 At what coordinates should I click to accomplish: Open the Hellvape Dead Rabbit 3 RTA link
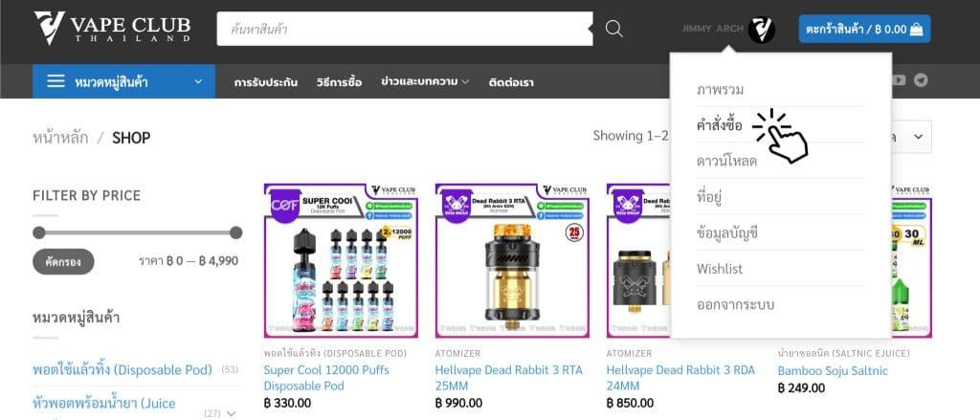(509, 378)
